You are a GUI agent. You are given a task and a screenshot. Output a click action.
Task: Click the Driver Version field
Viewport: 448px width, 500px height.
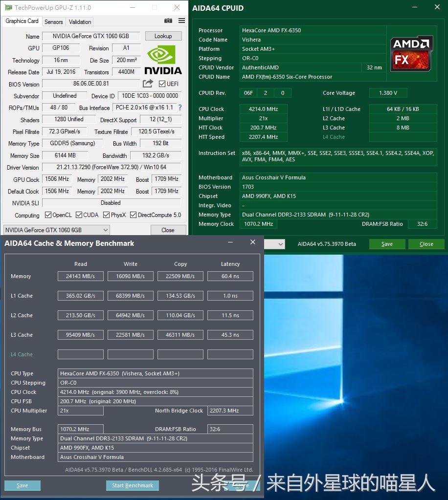112,167
